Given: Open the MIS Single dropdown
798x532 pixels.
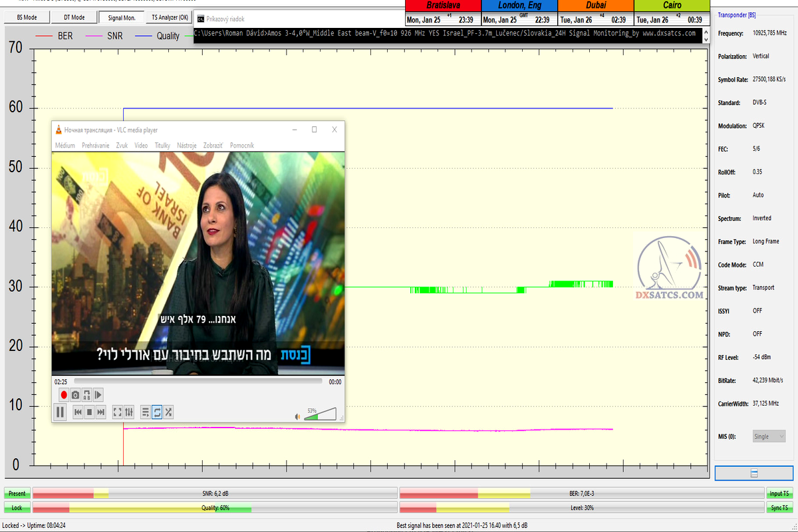Looking at the screenshot, I should [769, 436].
